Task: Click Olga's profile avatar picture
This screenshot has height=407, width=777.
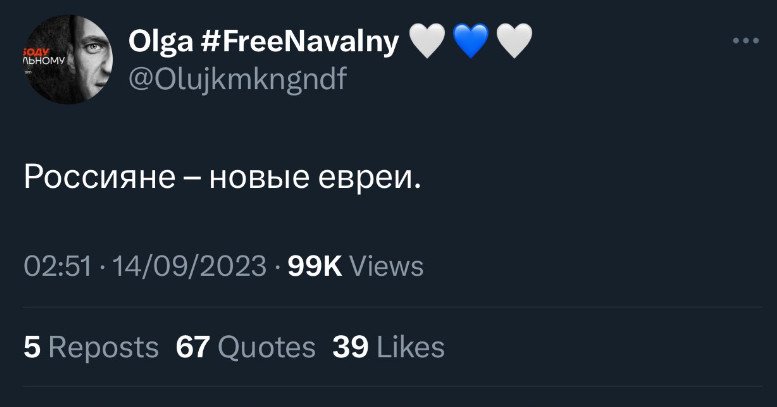Action: point(67,59)
